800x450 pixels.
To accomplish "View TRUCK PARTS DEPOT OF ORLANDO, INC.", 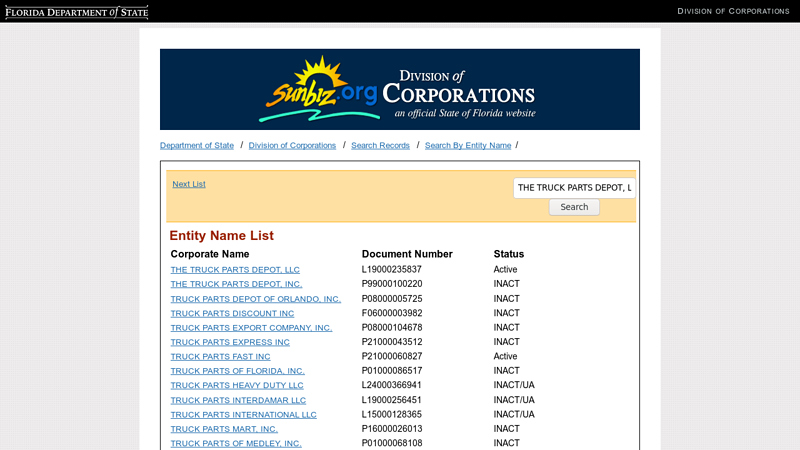I will [256, 298].
